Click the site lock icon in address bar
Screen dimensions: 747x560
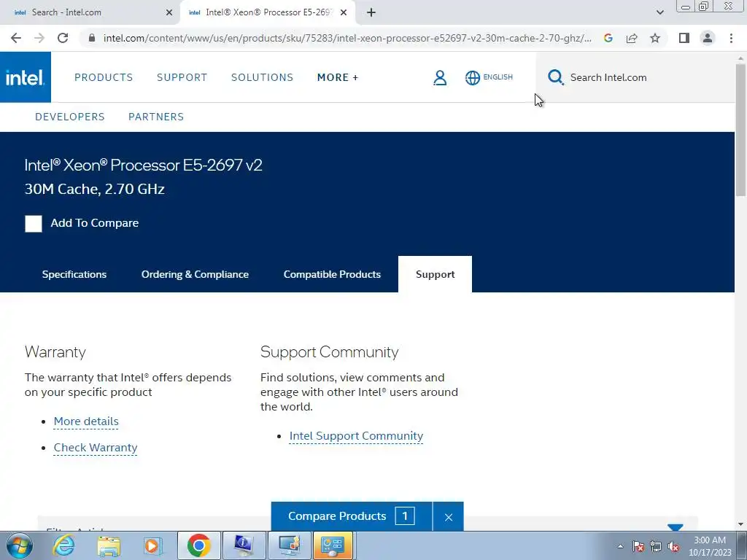click(92, 38)
